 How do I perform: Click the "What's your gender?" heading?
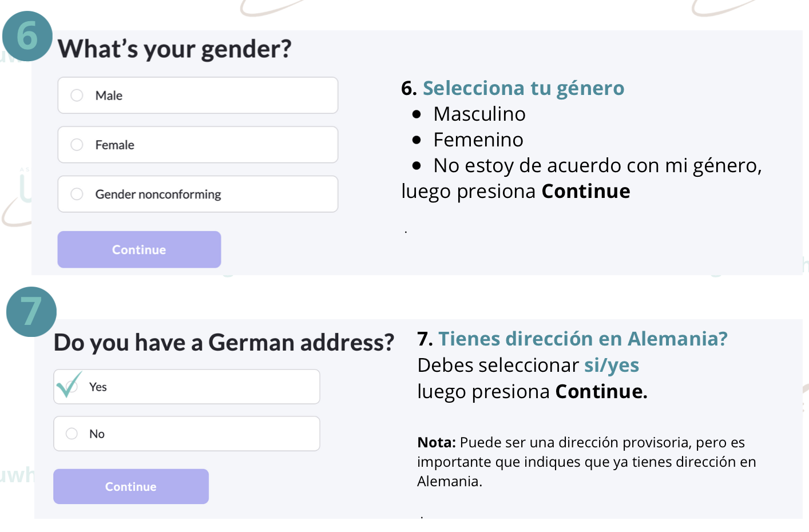pyautogui.click(x=175, y=49)
